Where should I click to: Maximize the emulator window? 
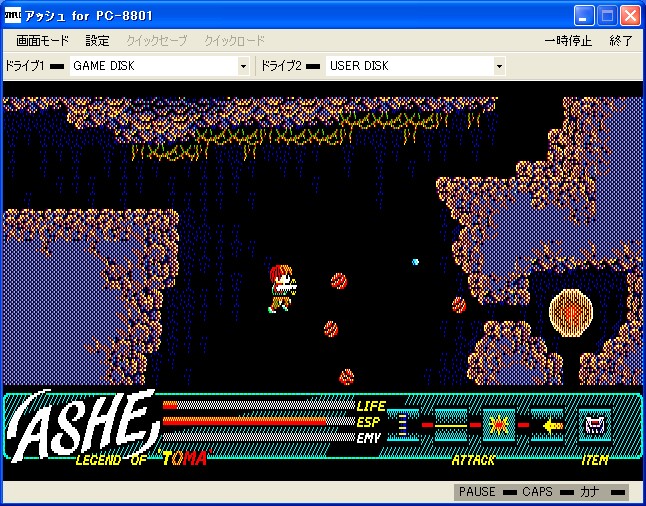(x=607, y=16)
